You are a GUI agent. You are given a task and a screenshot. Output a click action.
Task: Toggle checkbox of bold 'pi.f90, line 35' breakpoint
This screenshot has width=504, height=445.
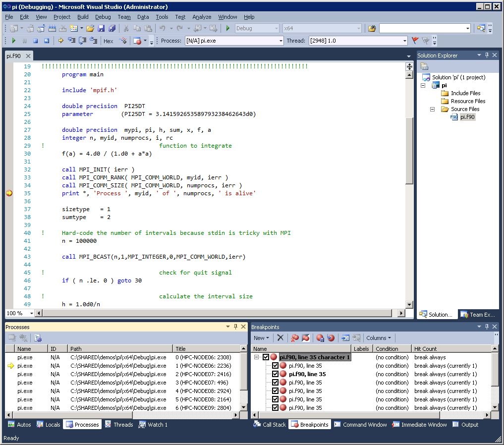point(276,374)
